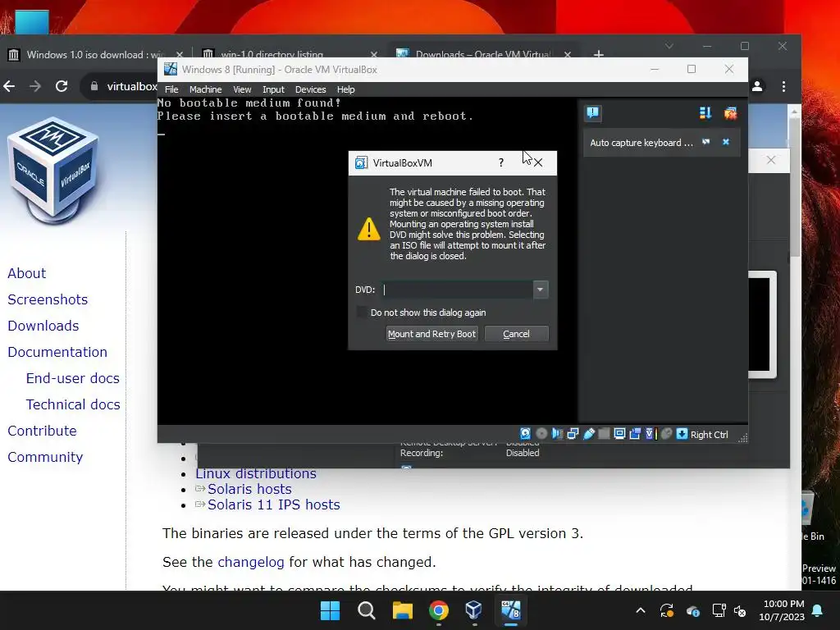Reload the Chrome page
The height and width of the screenshot is (630, 840).
click(x=62, y=85)
